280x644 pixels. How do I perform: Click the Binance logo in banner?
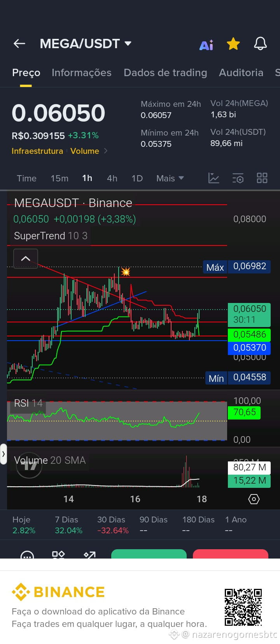pyautogui.click(x=58, y=592)
